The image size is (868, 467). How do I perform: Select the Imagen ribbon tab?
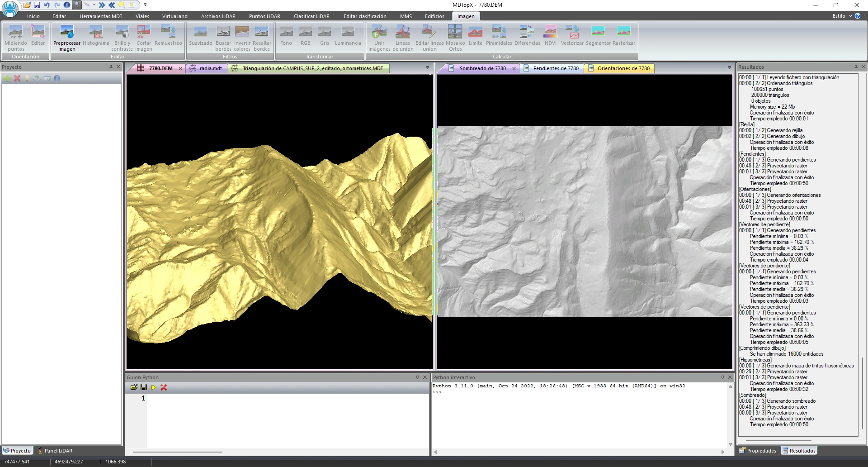coord(466,16)
